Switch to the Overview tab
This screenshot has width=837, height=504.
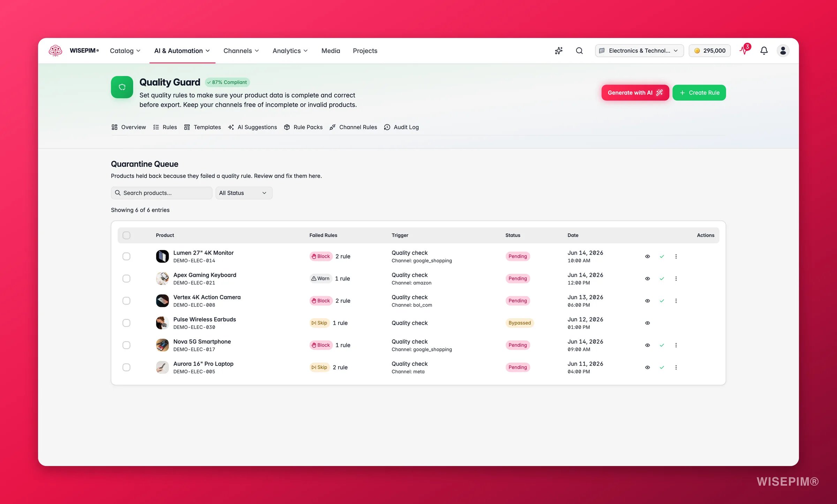pyautogui.click(x=129, y=127)
